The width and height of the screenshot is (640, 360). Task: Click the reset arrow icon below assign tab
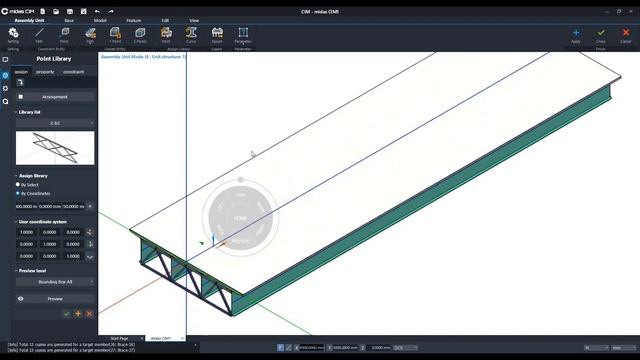click(20, 82)
